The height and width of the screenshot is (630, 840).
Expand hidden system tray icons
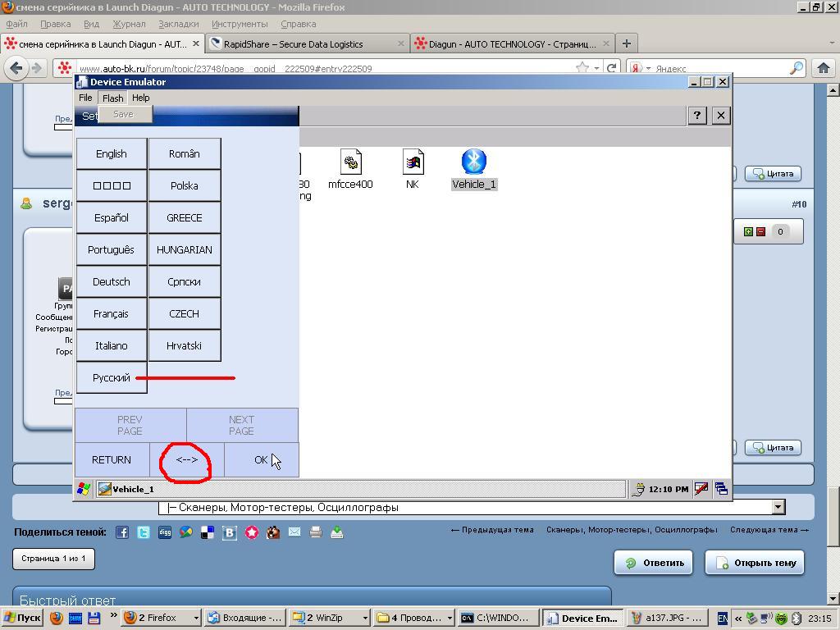coord(738,619)
